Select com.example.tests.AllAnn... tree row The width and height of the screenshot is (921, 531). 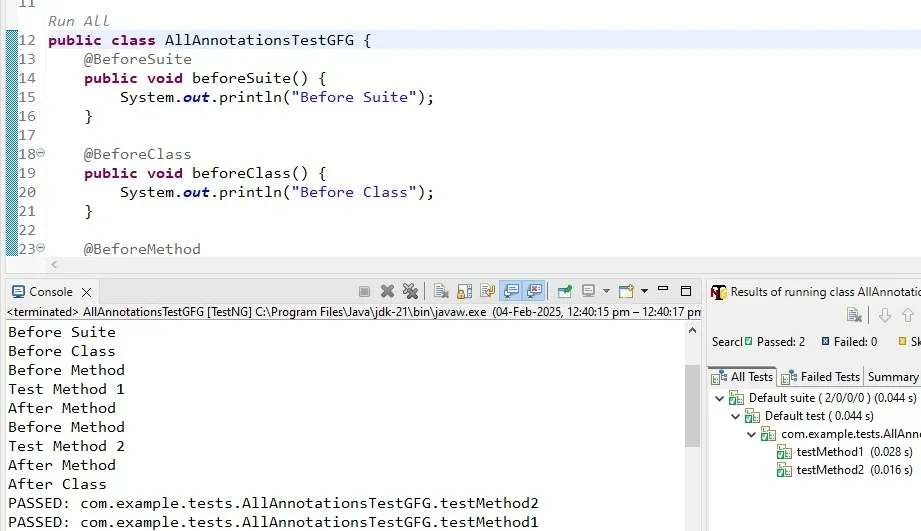[x=841, y=435]
